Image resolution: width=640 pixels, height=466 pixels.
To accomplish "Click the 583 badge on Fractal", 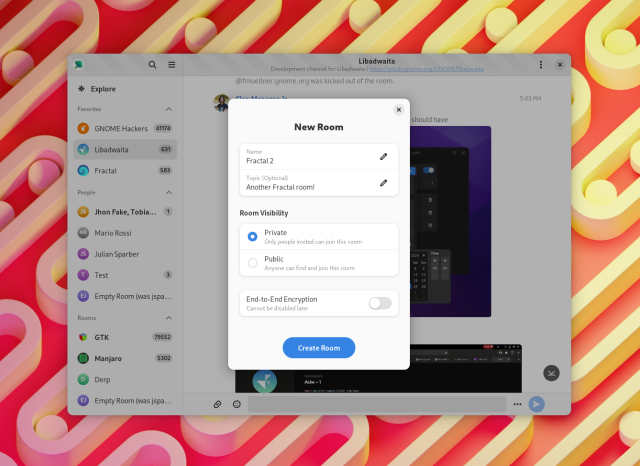I will [x=165, y=171].
